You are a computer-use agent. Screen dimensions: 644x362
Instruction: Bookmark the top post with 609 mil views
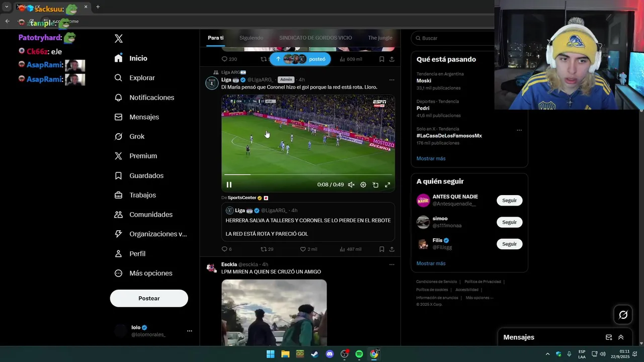(382, 59)
